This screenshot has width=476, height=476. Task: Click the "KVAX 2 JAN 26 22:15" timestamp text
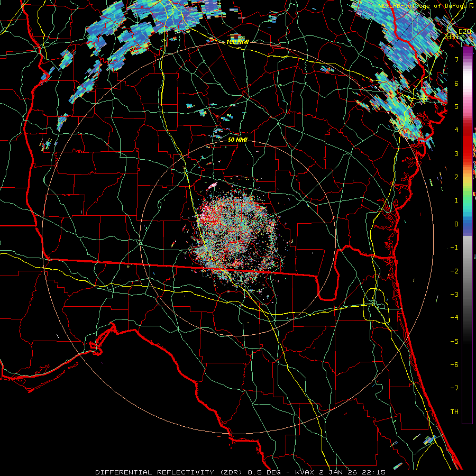[339, 472]
